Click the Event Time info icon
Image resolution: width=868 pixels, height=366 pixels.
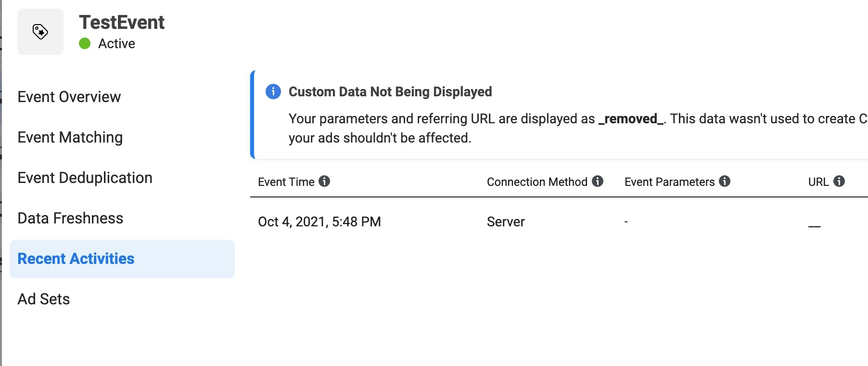[325, 181]
